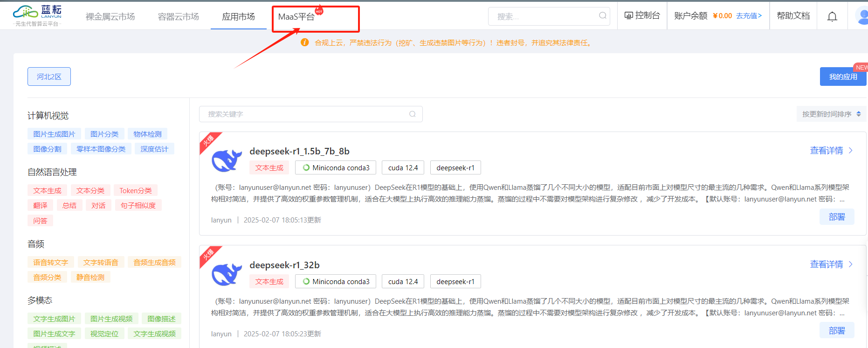Viewport: 868px width, 348px height.
Task: Open deepseek-r1_1.5b_7b_8b title
Action: (x=299, y=151)
